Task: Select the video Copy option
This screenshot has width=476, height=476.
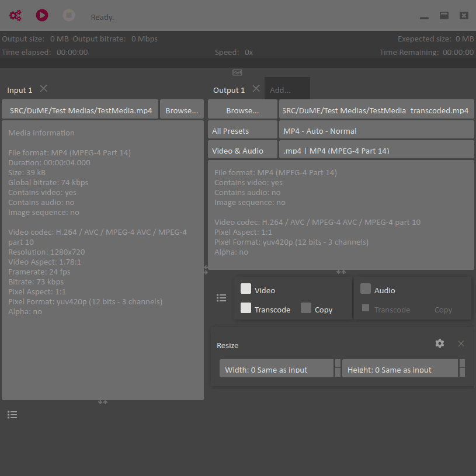Action: click(306, 308)
